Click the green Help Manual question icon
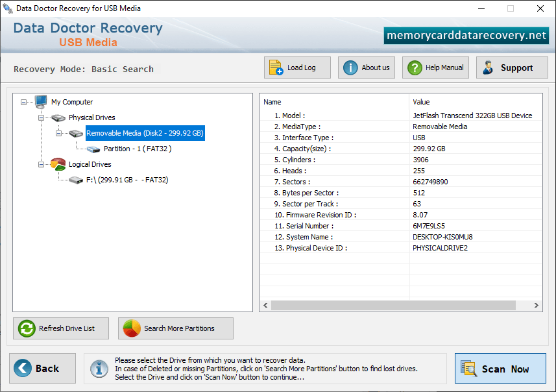Screen dimensions: 556x392 click(x=415, y=67)
